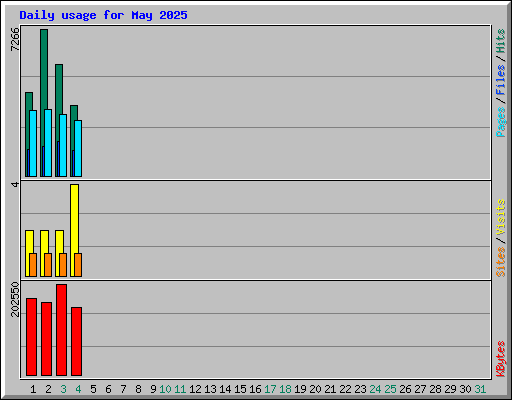The image size is (512, 400).
Task: Click the visits axis value 4
Action: tap(15, 184)
